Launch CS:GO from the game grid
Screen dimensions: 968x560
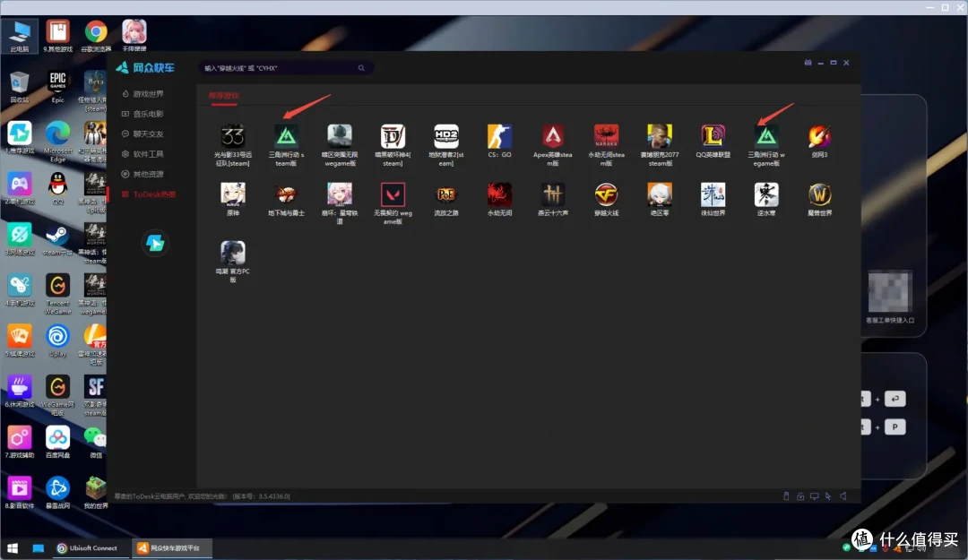click(x=499, y=136)
